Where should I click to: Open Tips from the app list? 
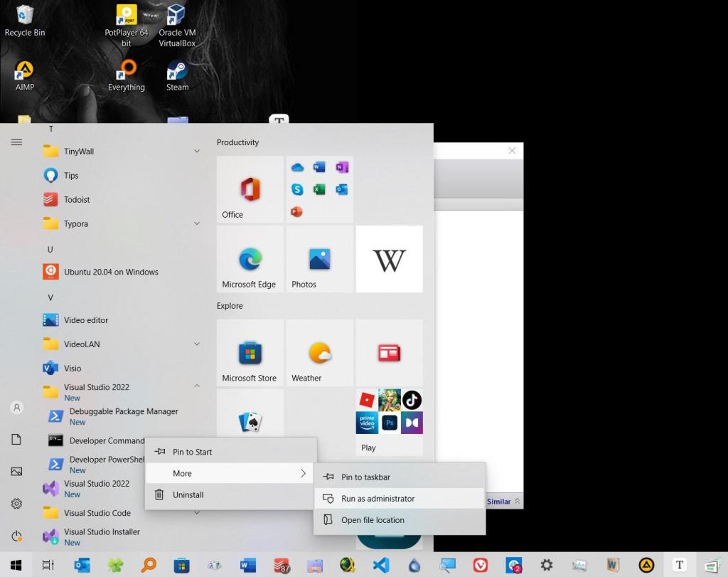click(x=122, y=176)
